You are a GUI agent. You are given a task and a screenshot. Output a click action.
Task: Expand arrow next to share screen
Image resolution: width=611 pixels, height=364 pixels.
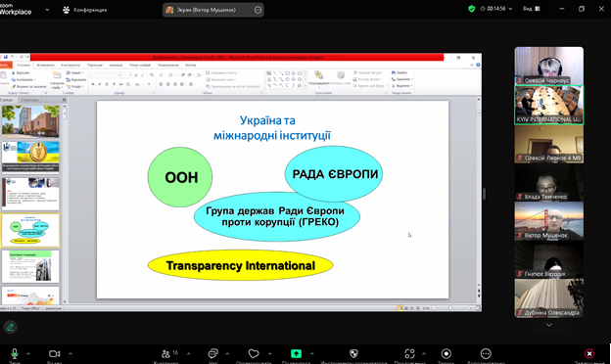(311, 354)
